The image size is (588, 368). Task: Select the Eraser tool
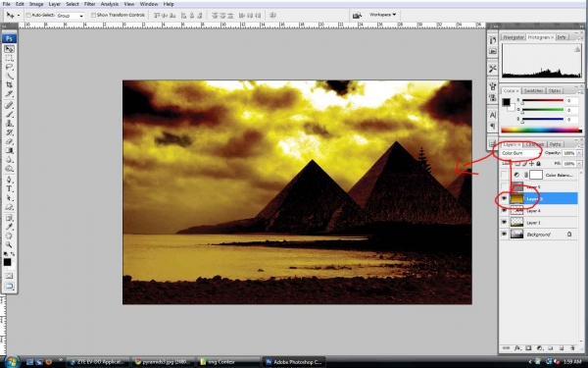coord(9,141)
